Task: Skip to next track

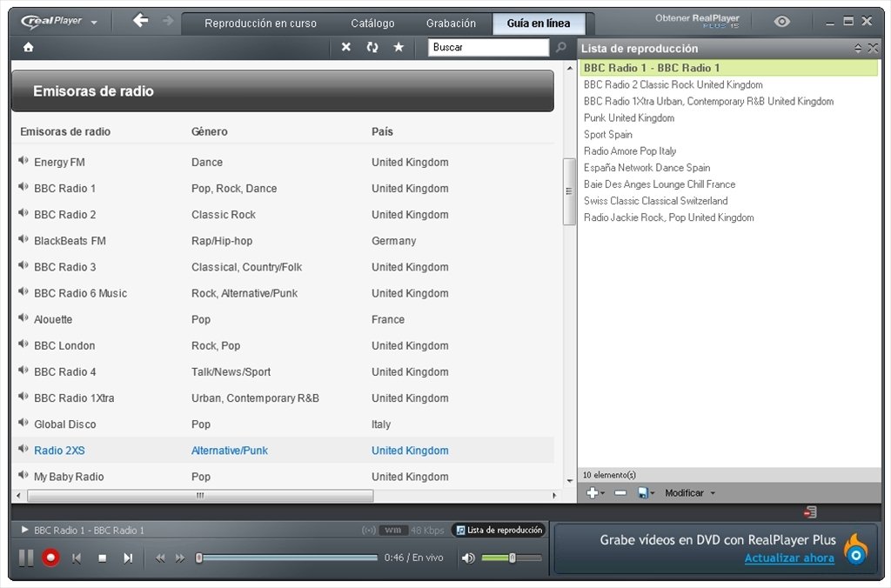Action: [x=128, y=558]
